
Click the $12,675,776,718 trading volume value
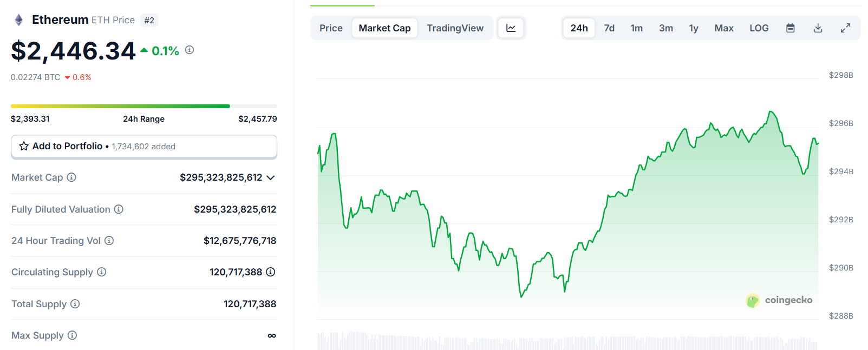pyautogui.click(x=240, y=241)
